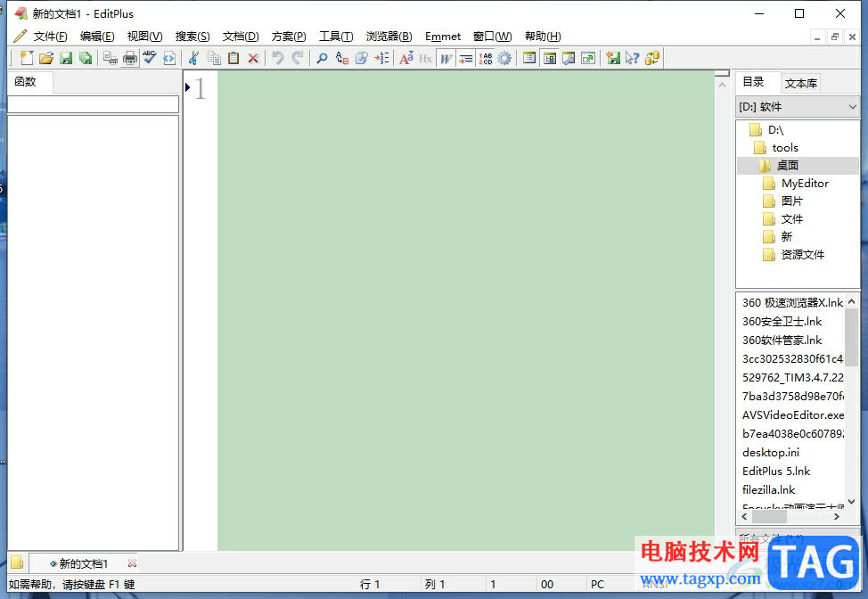This screenshot has height=599, width=868.
Task: Open the 文档(D) menu
Action: click(241, 36)
